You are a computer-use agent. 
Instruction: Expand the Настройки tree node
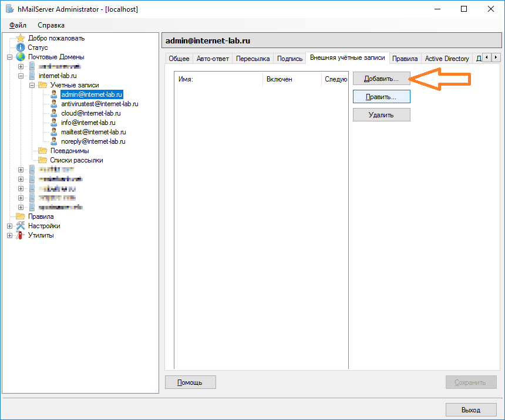coord(9,226)
